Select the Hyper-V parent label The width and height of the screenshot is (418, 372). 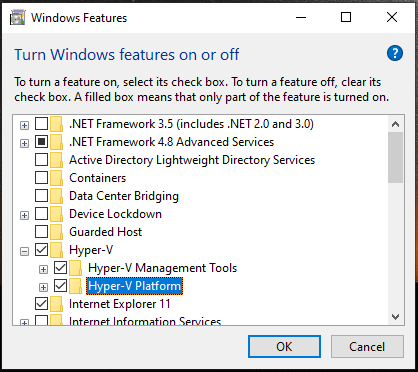[x=91, y=250]
